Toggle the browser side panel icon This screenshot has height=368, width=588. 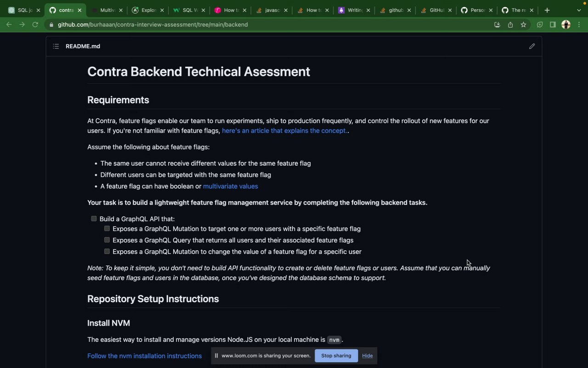pos(553,25)
